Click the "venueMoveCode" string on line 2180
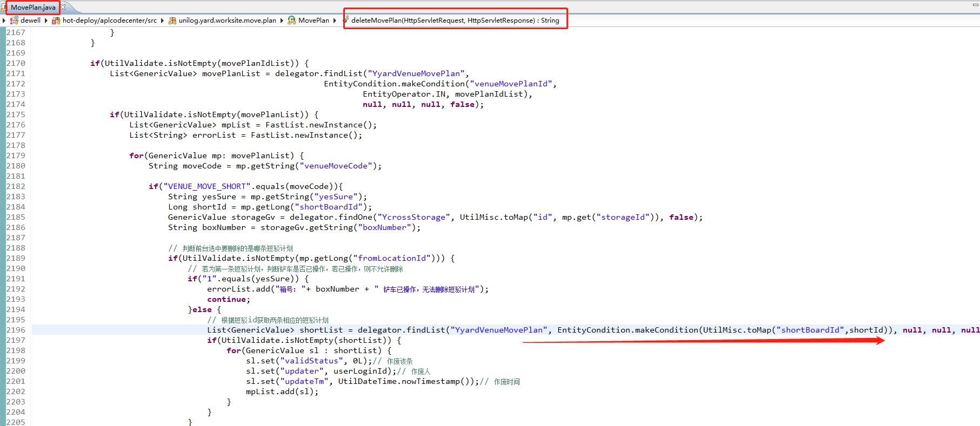980x426 pixels. [x=336, y=166]
